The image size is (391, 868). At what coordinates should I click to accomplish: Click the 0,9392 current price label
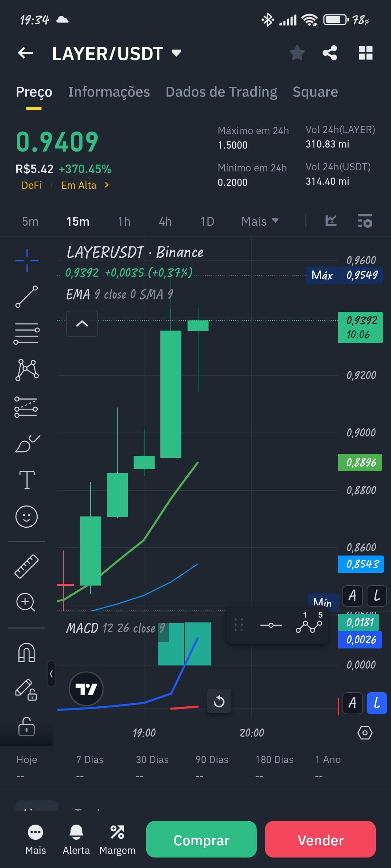pyautogui.click(x=361, y=327)
